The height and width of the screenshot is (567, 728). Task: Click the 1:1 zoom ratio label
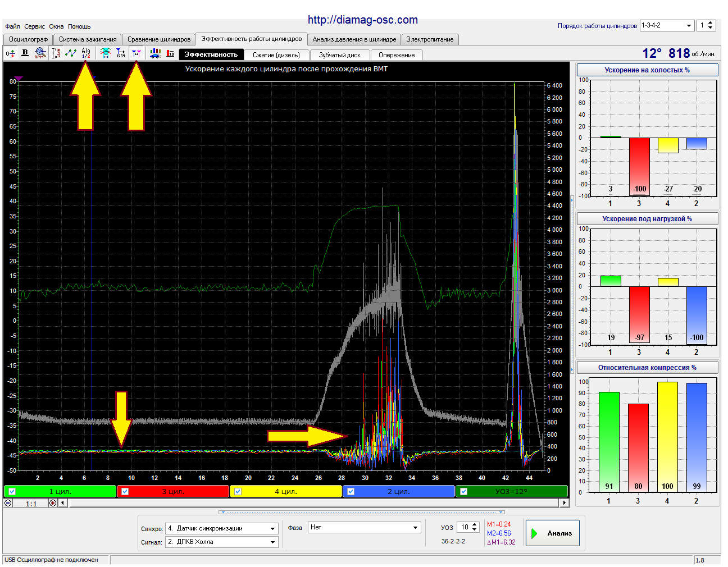click(31, 504)
